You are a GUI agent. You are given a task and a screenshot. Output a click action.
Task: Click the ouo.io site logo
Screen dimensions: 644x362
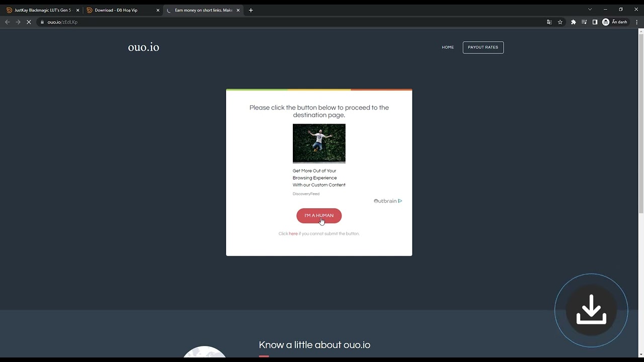tap(143, 47)
